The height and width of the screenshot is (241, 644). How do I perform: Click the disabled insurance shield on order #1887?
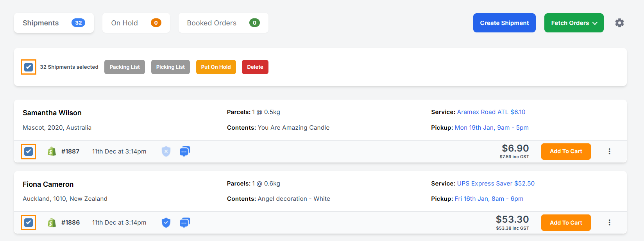[166, 151]
